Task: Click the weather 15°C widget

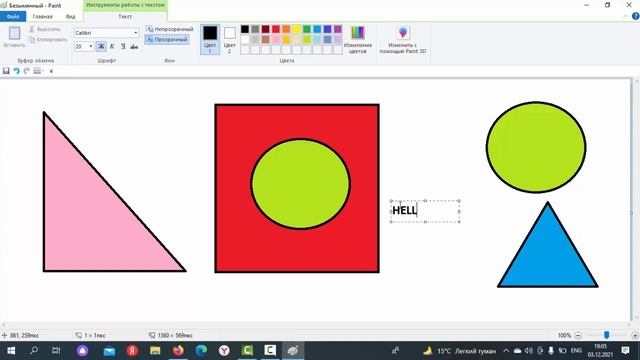Action: (x=459, y=351)
